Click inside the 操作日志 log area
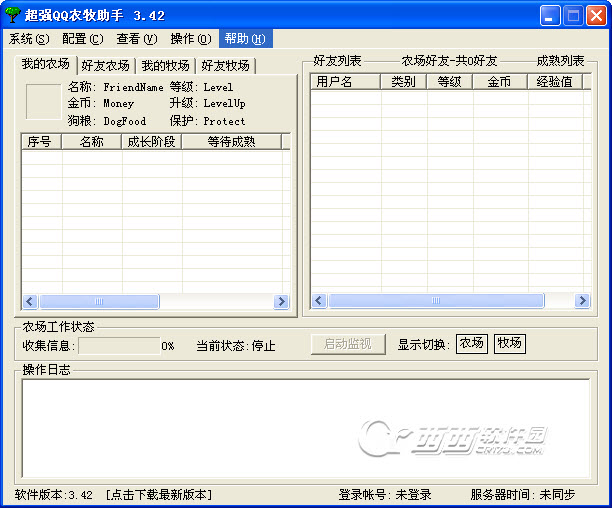The height and width of the screenshot is (508, 612). (x=306, y=428)
